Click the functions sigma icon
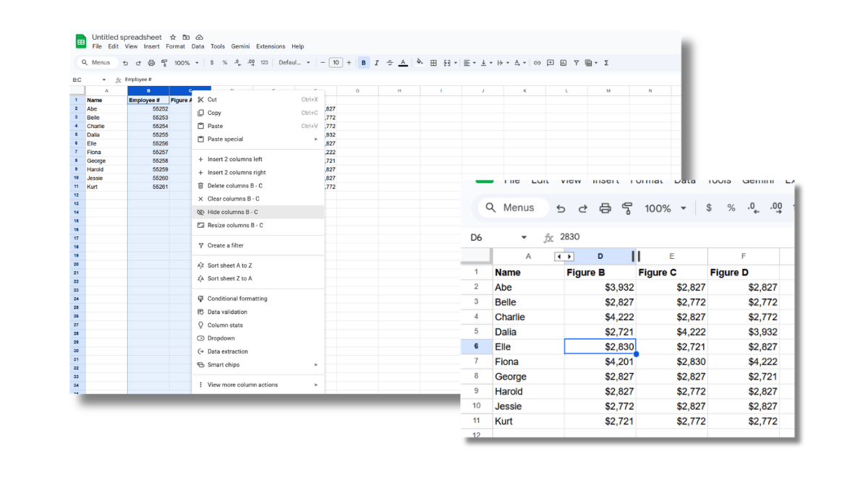This screenshot has width=868, height=488. coord(606,63)
